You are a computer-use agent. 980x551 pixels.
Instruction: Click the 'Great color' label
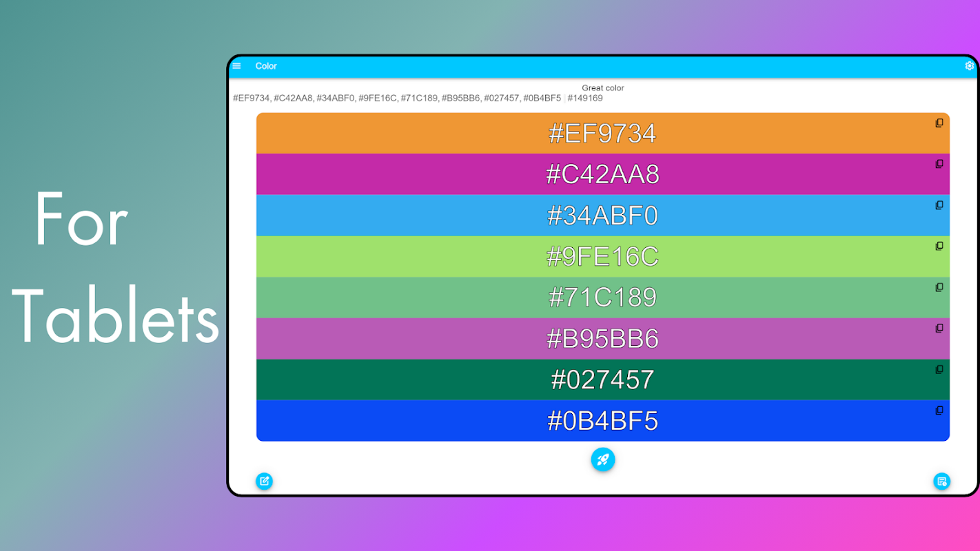(603, 88)
